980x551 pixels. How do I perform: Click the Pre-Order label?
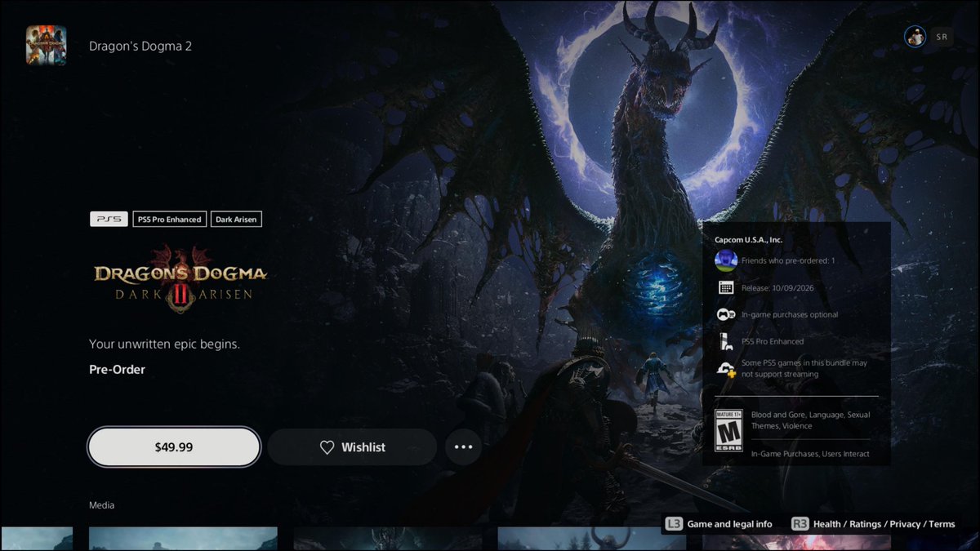click(x=117, y=370)
